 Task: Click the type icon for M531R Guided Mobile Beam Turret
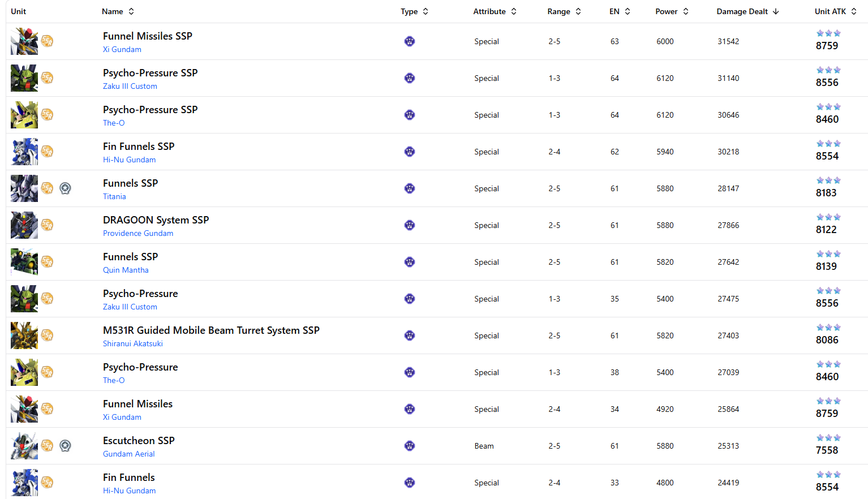pyautogui.click(x=410, y=335)
